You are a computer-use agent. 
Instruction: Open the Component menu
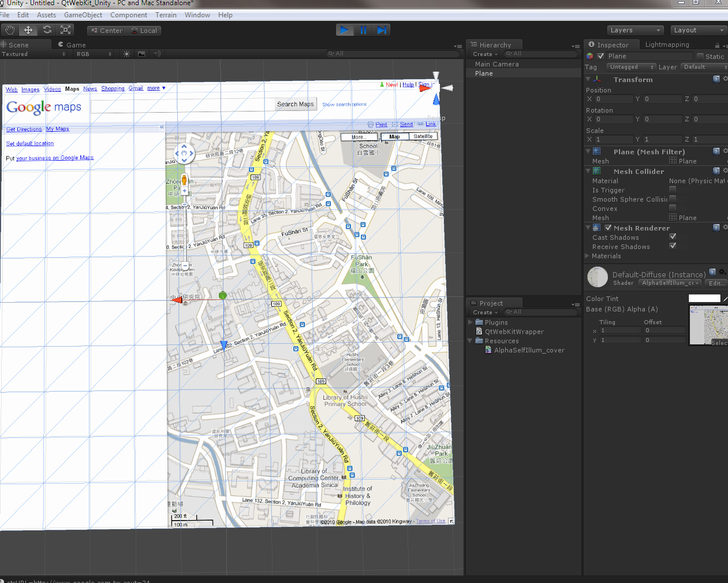pos(129,15)
